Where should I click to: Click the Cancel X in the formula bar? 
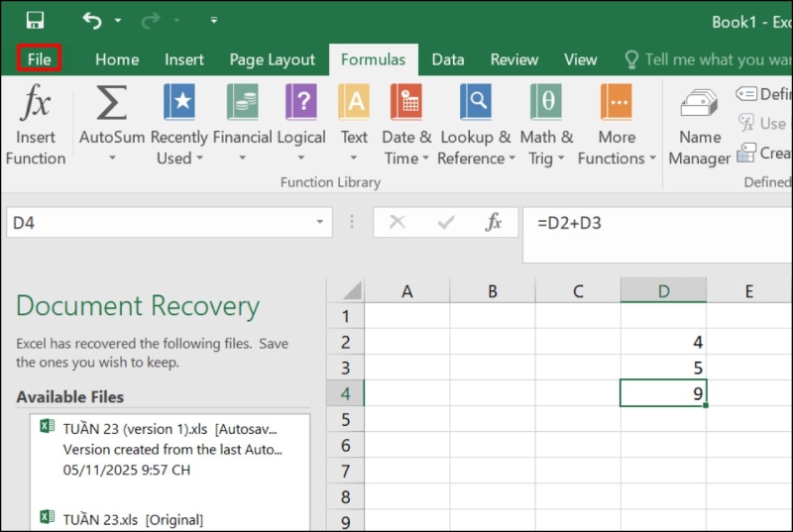tap(397, 222)
